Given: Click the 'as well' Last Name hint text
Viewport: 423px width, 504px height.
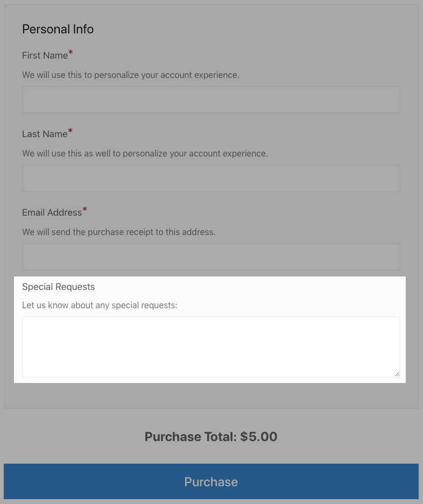Looking at the screenshot, I should [145, 153].
